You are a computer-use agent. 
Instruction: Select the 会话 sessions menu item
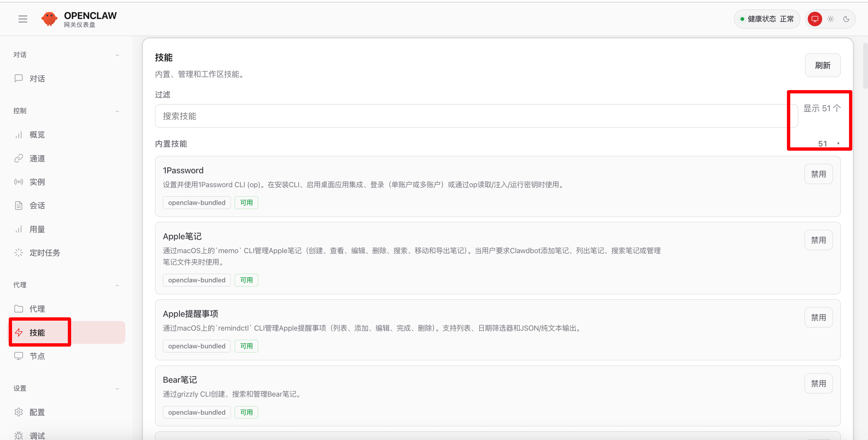click(x=37, y=206)
